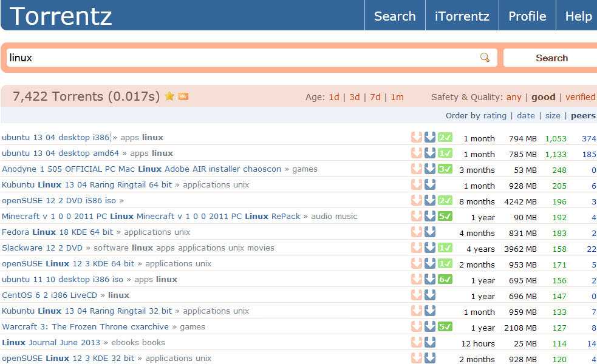Set Safety & Quality filter to verified
597x364 pixels.
[x=580, y=97]
